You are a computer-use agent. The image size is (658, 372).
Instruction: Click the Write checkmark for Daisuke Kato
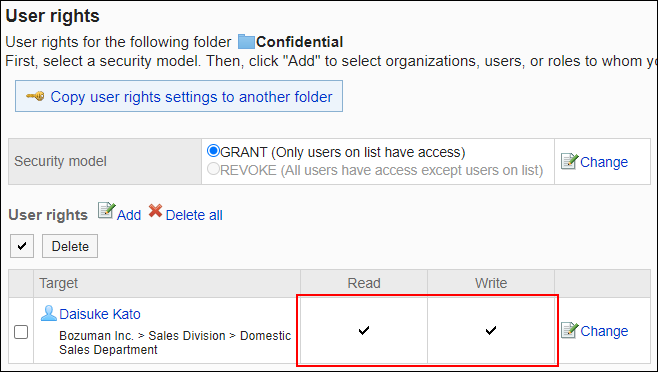(491, 330)
